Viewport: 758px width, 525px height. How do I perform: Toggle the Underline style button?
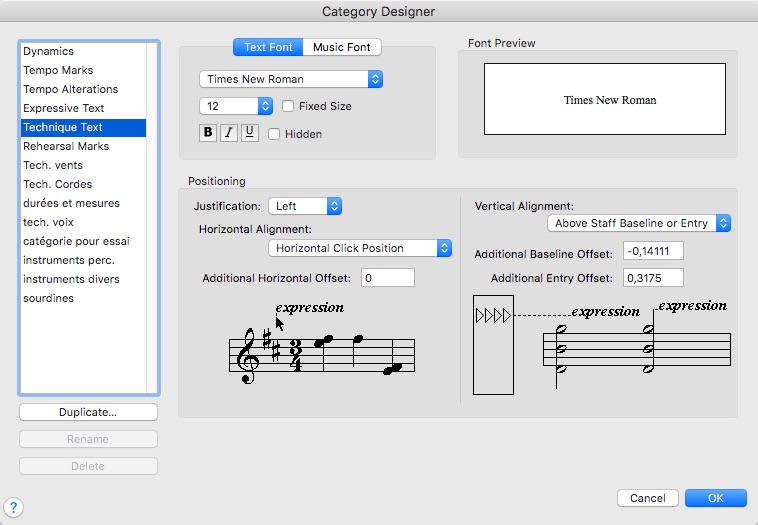(249, 133)
